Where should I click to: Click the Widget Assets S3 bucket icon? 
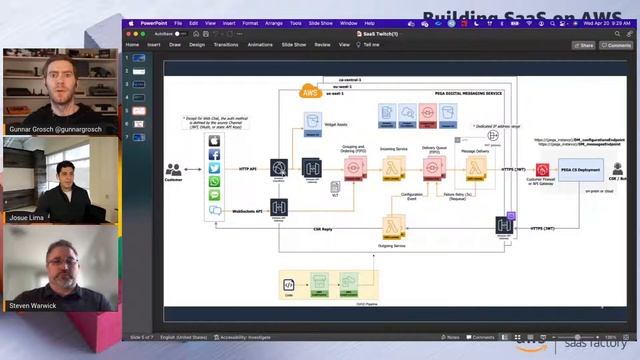pyautogui.click(x=313, y=124)
